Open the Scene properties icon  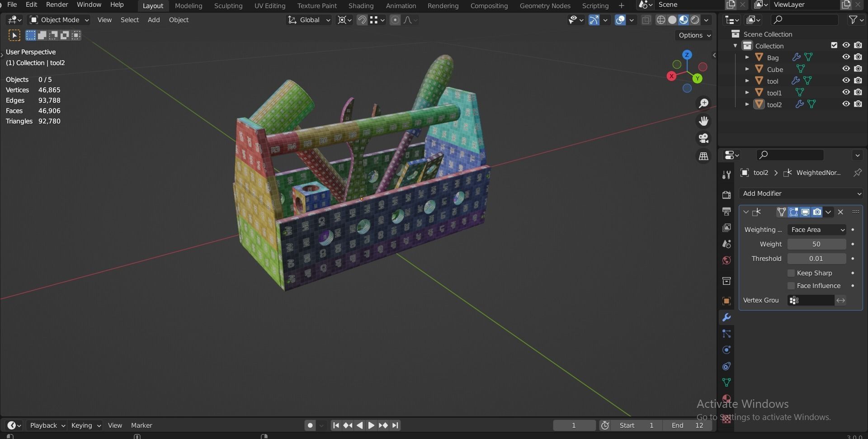(726, 244)
